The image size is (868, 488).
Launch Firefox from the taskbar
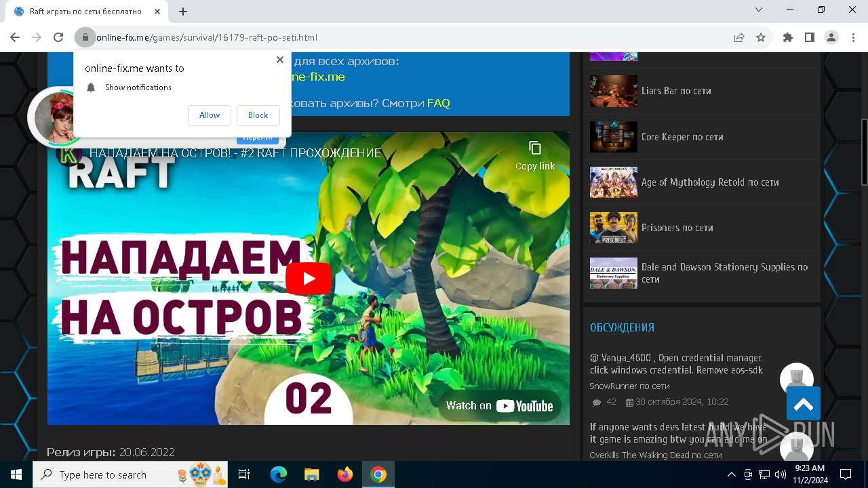tap(345, 474)
